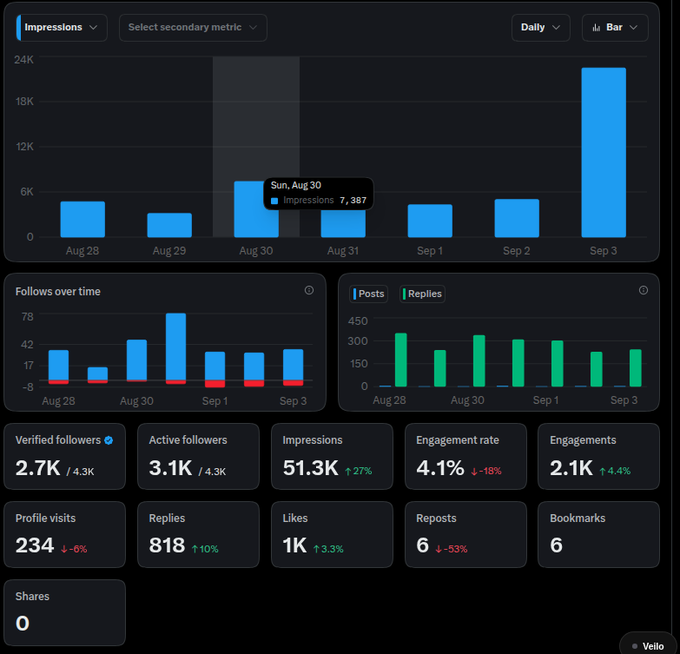Screen dimensions: 680x654
Task: Change the Daily interval dropdown
Action: point(540,27)
